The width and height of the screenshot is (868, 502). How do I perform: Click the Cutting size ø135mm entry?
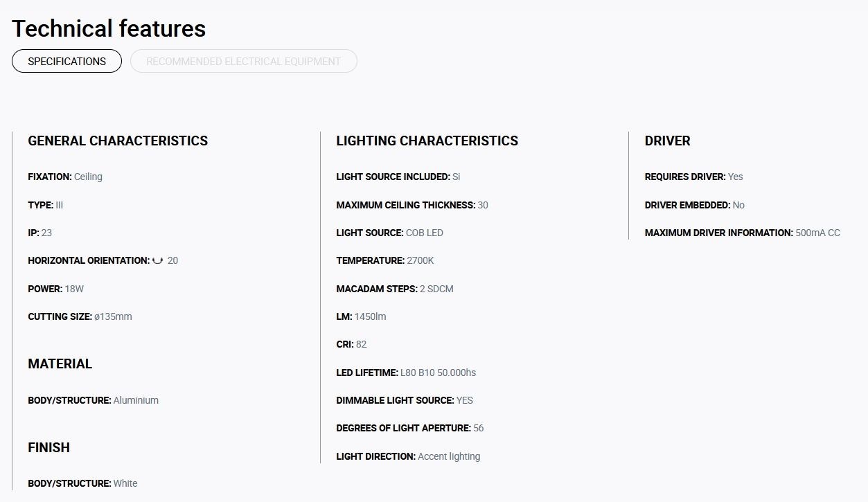click(80, 316)
